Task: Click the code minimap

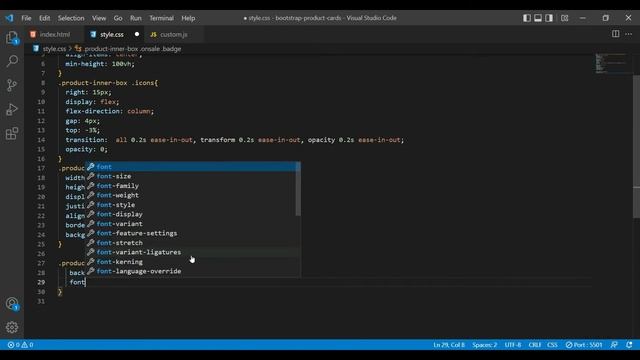Action: point(612,63)
